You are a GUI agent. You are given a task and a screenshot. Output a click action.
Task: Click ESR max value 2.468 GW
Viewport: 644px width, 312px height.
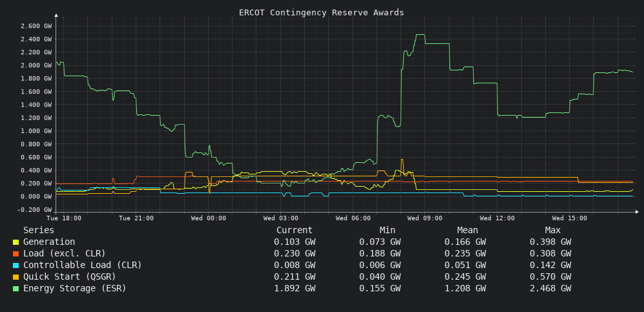(550, 288)
